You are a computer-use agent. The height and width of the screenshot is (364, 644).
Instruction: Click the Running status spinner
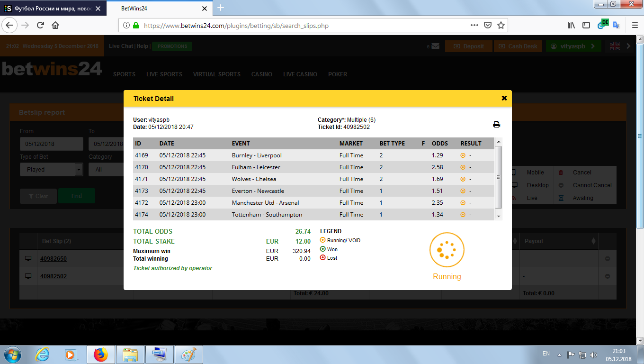click(447, 250)
